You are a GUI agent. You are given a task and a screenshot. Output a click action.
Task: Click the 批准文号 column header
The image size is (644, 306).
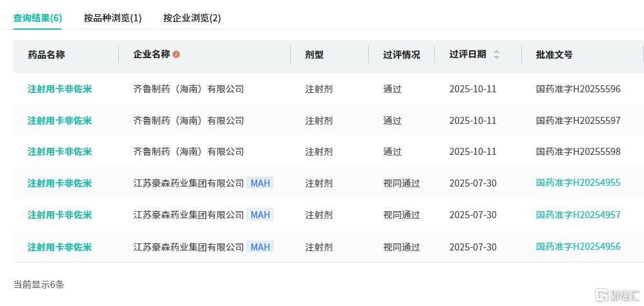[554, 55]
